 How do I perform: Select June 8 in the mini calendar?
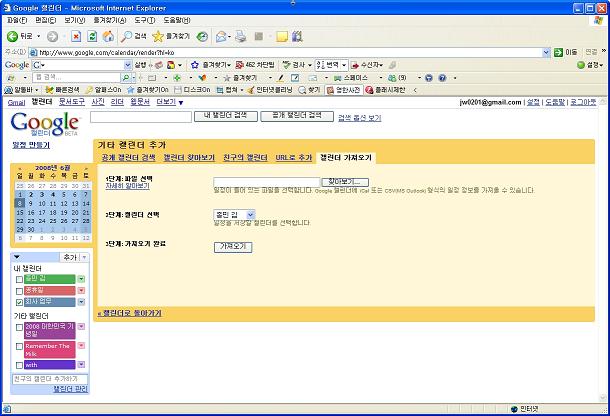tap(19, 203)
